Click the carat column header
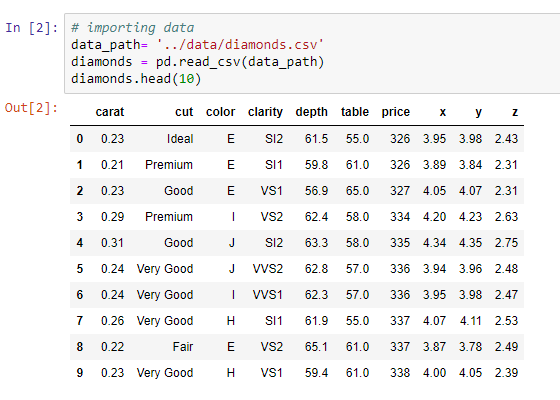560x400 pixels. [110, 112]
